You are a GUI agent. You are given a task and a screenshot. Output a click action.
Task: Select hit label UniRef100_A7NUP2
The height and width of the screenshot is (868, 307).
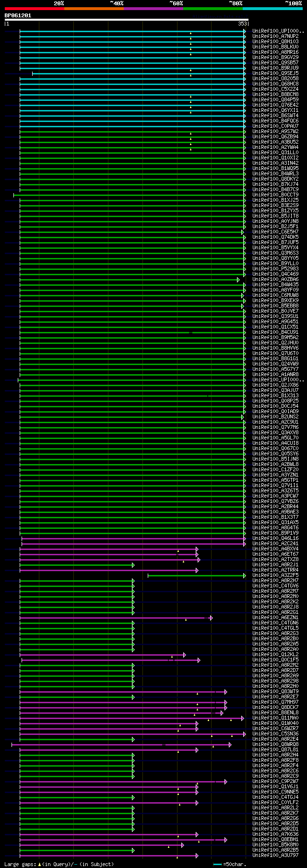(x=275, y=36)
